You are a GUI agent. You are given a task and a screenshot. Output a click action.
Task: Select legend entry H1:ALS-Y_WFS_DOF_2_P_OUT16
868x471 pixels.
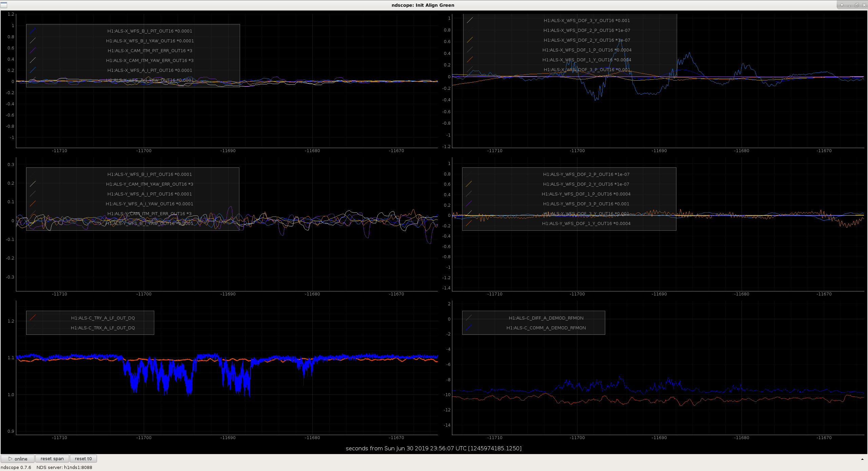point(586,175)
